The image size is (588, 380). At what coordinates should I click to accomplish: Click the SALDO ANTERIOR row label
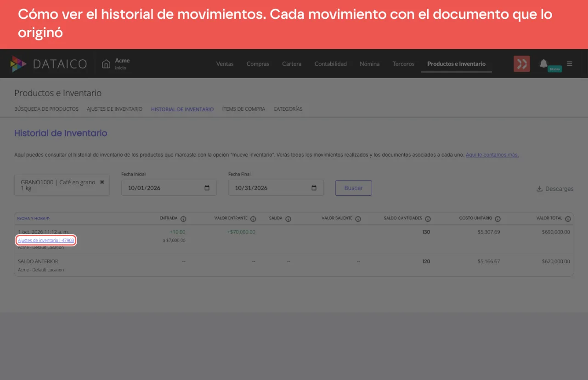coord(38,261)
